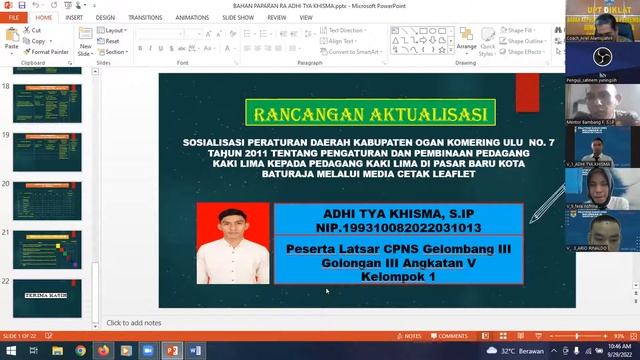Screen dimensions: 640x360
Task: Select slide 18 thumbnail
Action: click(47, 104)
